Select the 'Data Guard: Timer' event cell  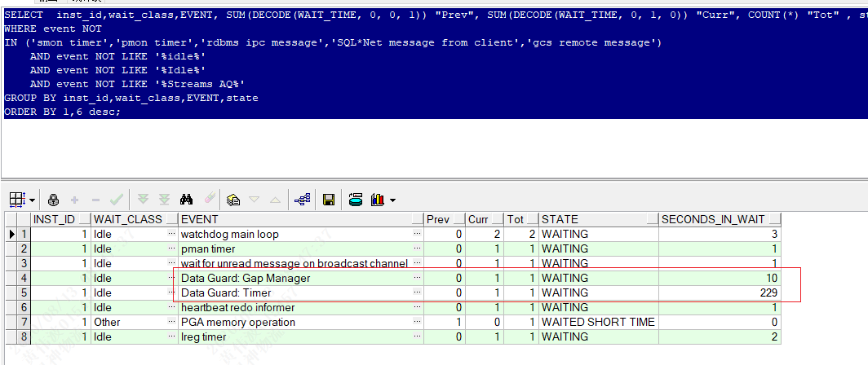point(294,293)
